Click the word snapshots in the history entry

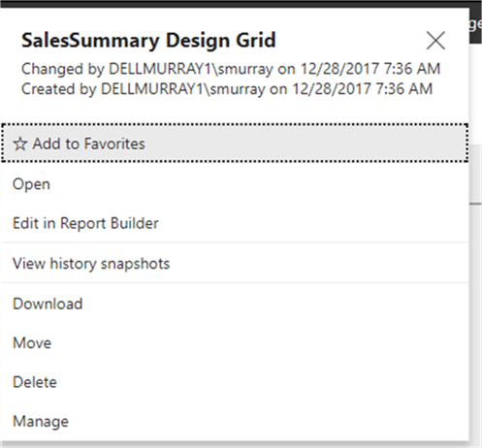click(x=135, y=264)
